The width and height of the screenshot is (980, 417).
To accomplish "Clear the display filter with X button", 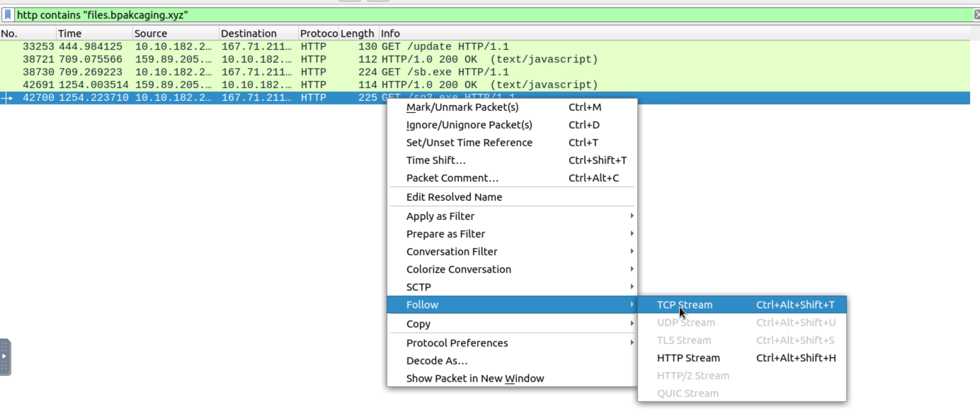I will (x=977, y=15).
